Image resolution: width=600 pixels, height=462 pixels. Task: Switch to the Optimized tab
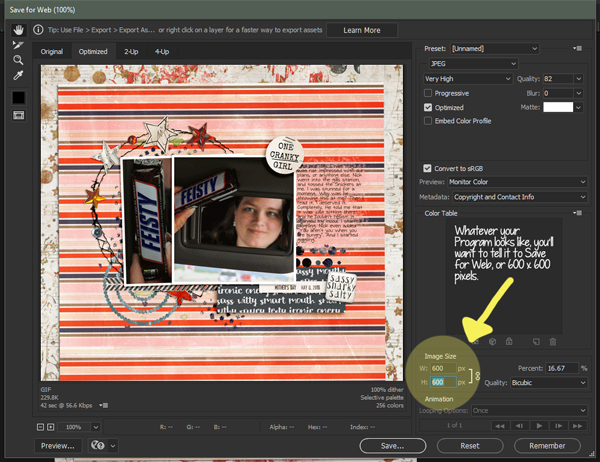click(x=93, y=52)
